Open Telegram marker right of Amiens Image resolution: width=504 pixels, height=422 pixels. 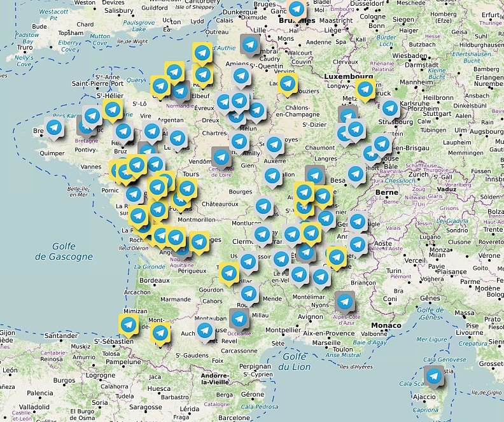(241, 77)
